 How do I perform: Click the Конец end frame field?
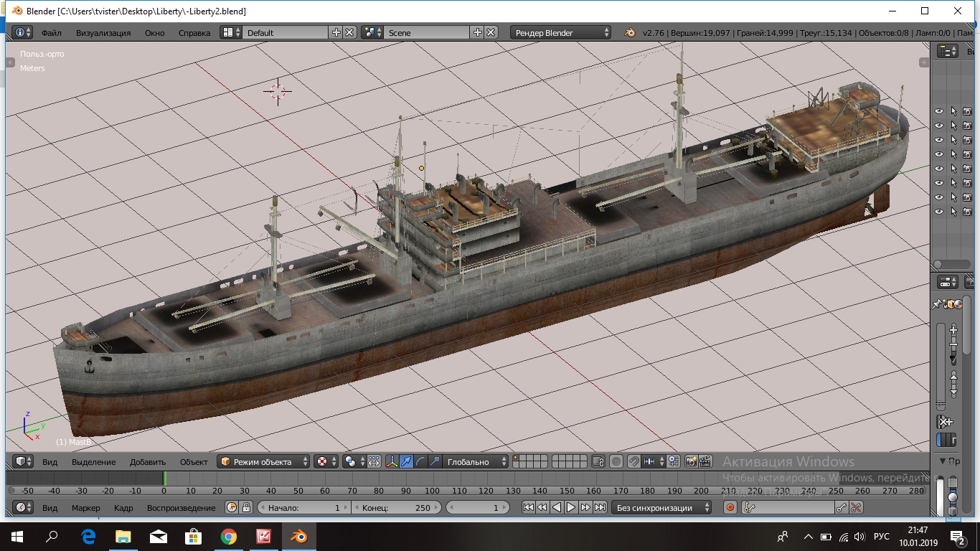tap(396, 508)
